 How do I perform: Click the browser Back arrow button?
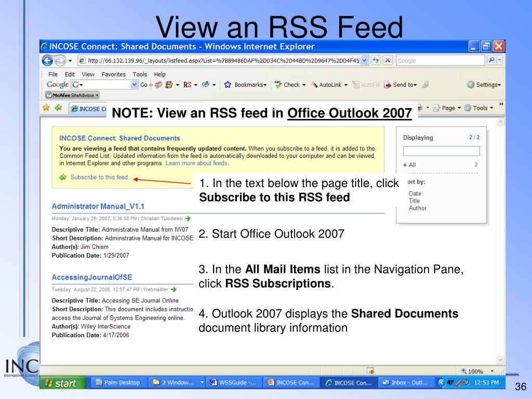click(x=47, y=61)
